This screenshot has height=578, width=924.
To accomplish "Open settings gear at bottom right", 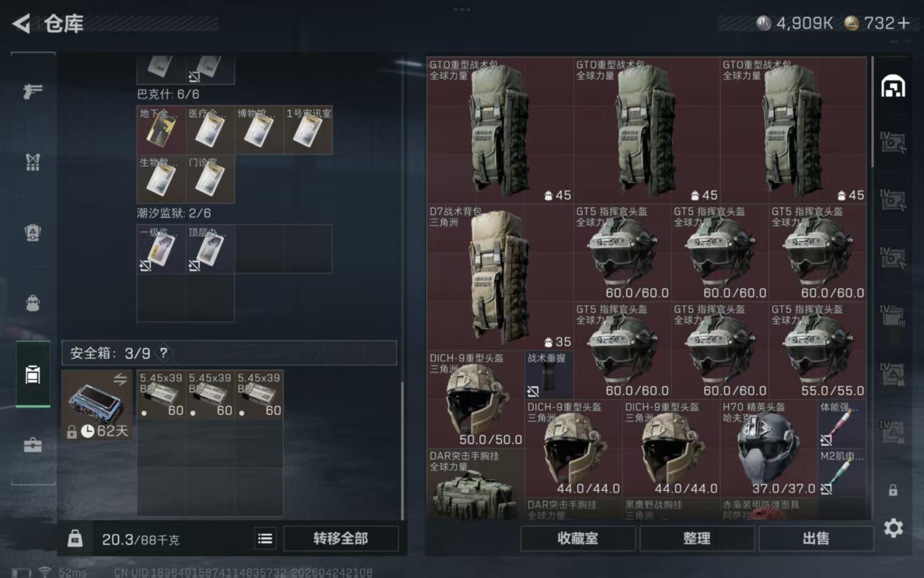I will tap(893, 528).
